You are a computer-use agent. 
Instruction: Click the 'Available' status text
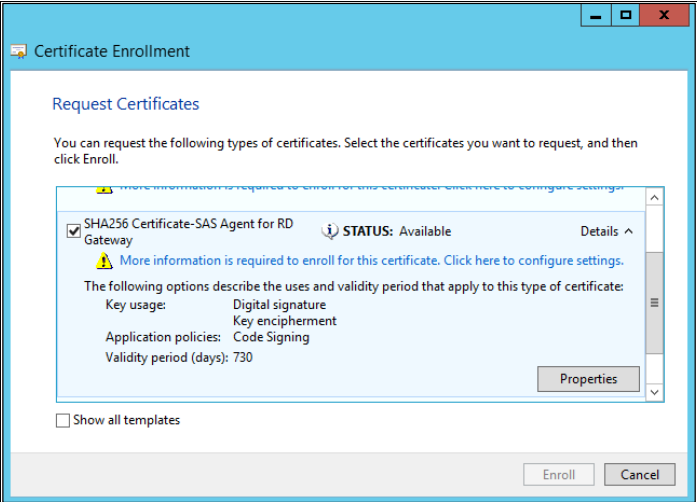click(x=425, y=232)
